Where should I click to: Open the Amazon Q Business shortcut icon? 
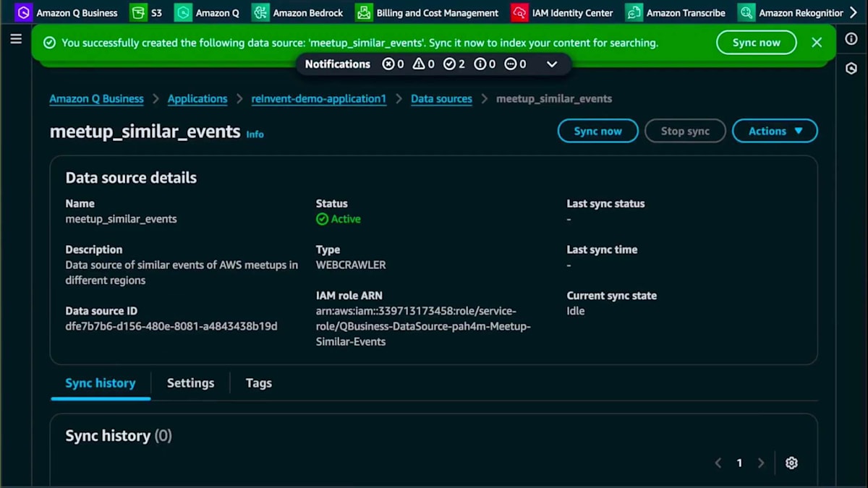pos(23,12)
